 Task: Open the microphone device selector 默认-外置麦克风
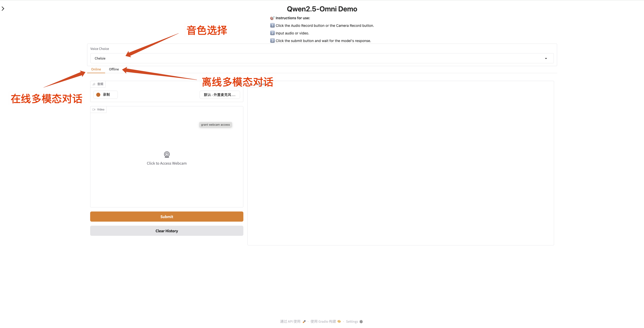220,95
